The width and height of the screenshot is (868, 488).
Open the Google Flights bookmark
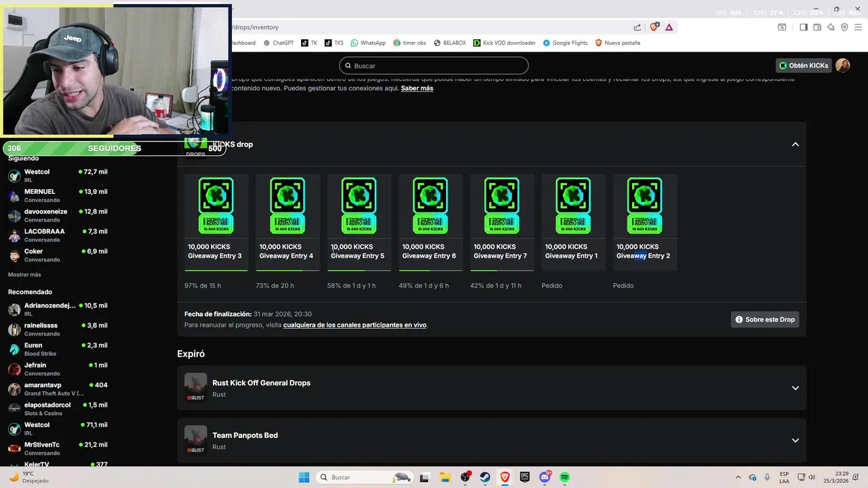pos(566,43)
